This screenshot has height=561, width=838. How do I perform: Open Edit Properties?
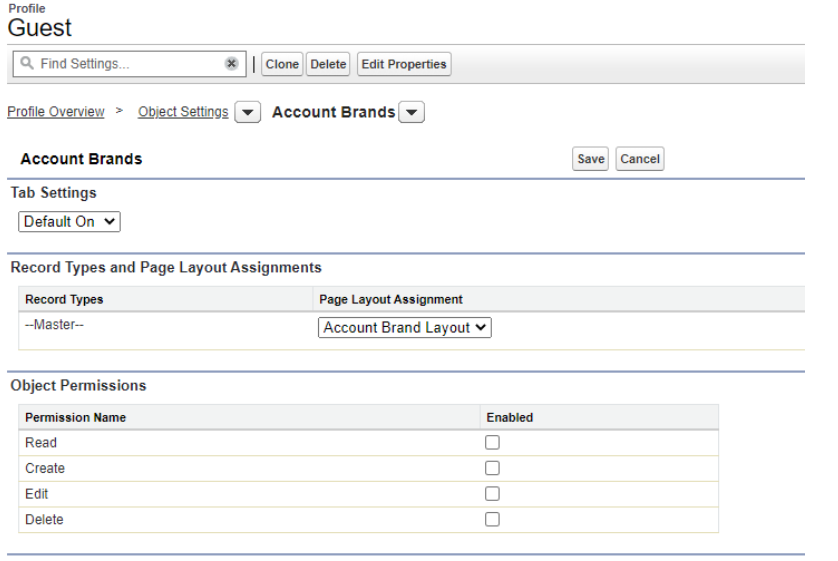click(x=404, y=64)
